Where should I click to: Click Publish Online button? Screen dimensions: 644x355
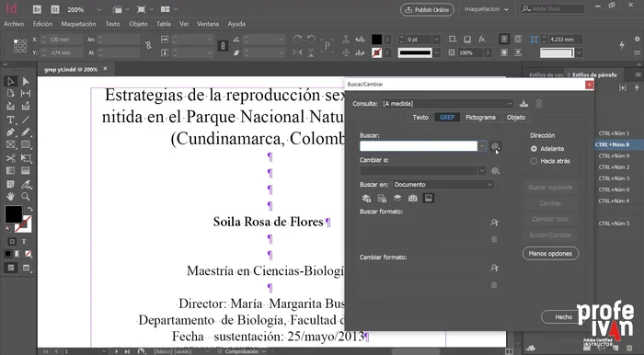coord(427,9)
